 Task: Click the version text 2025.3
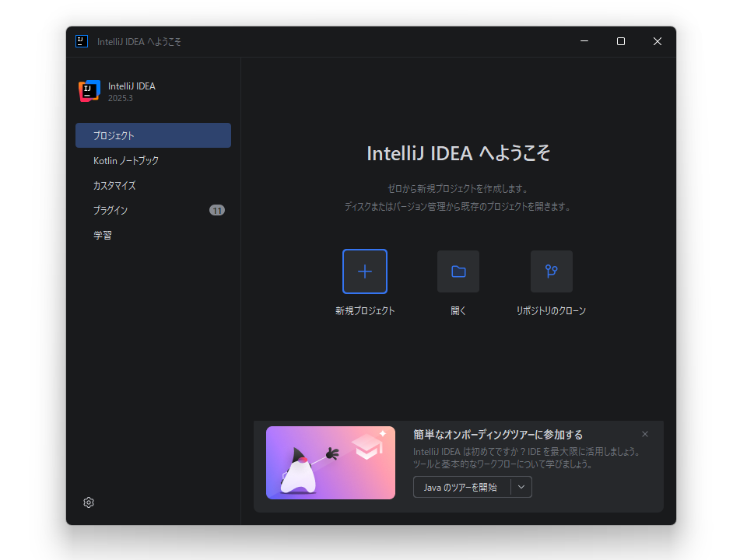pyautogui.click(x=121, y=98)
